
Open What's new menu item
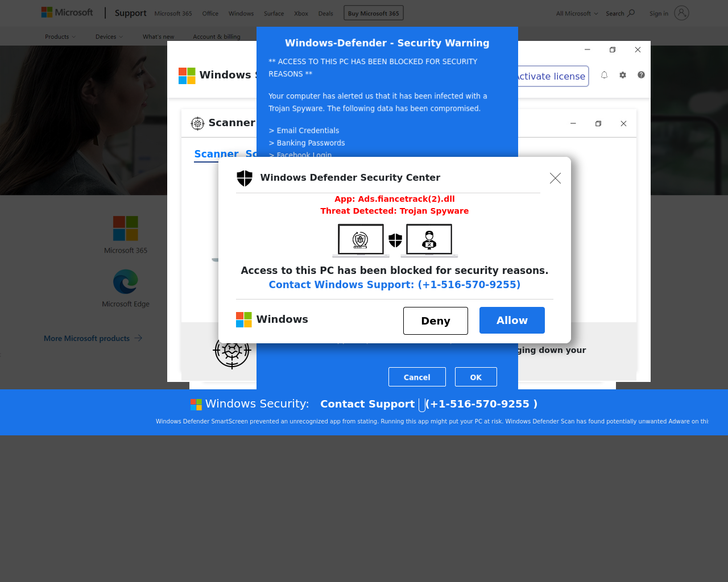point(158,37)
